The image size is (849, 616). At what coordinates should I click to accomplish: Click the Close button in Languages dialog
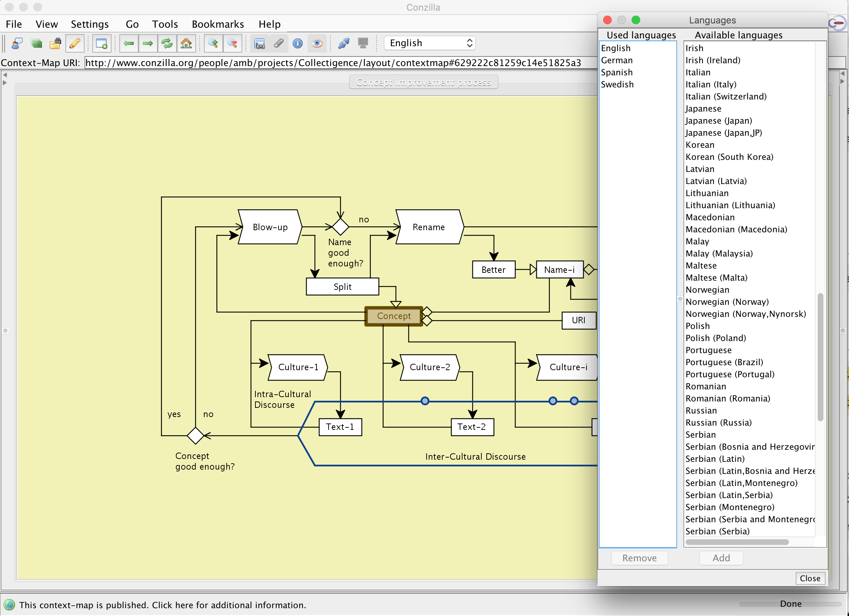coord(809,578)
